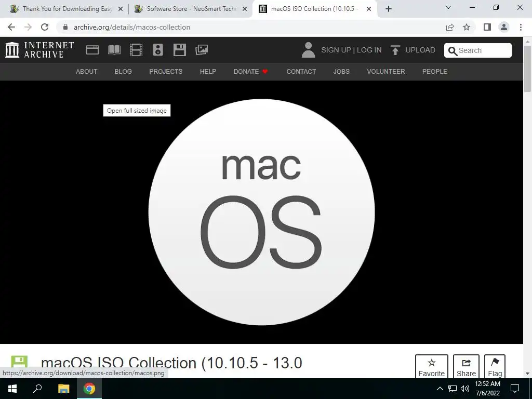Viewport: 532px width, 399px height.
Task: Open File Explorer from the taskbar
Action: [63, 389]
